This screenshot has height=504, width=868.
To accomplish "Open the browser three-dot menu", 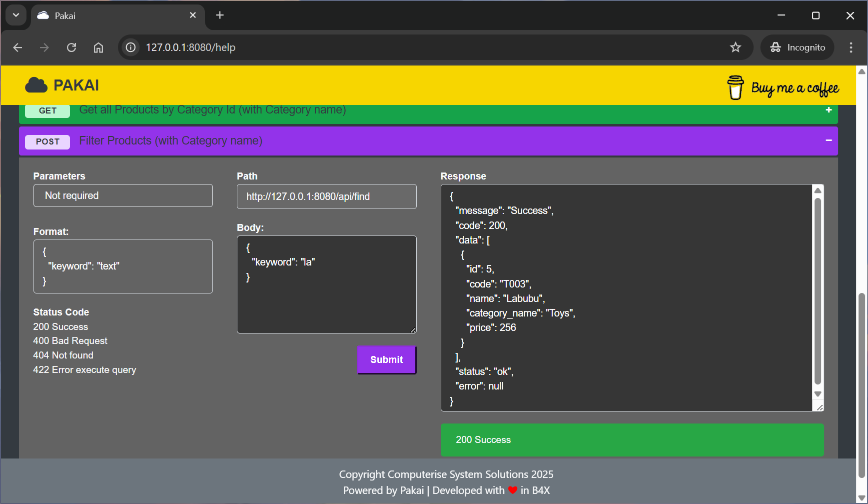I will (851, 47).
